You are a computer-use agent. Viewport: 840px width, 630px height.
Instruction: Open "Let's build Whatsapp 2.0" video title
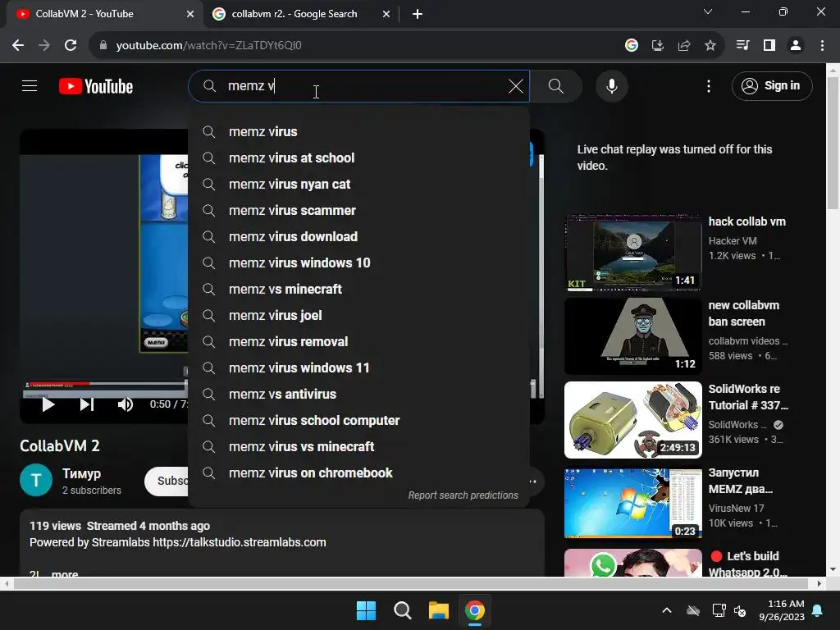(748, 564)
